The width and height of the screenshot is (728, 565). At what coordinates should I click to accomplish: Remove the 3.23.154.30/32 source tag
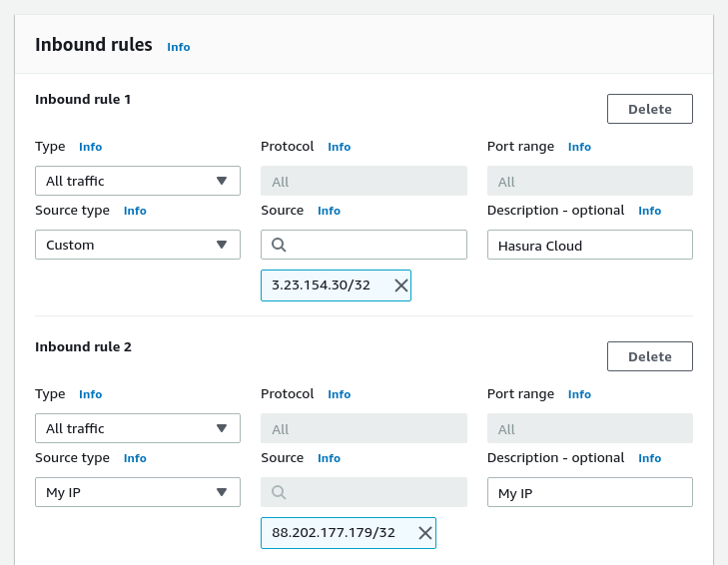401,285
